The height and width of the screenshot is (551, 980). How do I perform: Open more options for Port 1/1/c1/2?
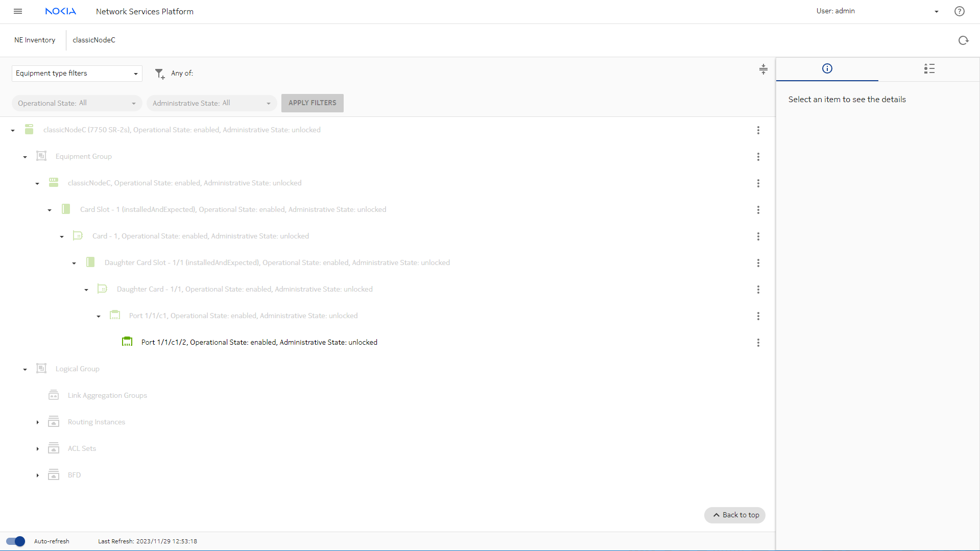(x=758, y=343)
